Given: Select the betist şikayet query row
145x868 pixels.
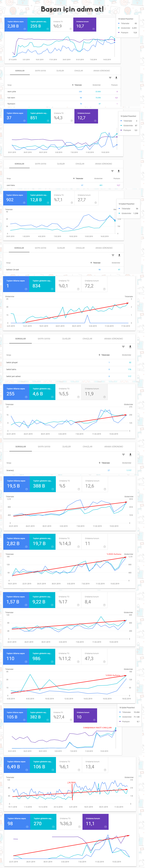Looking at the screenshot, I should point(70,363).
